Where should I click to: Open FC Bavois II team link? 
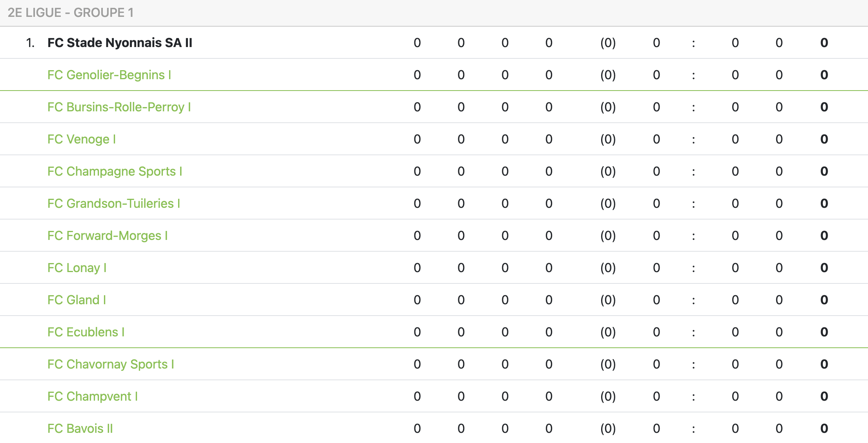tap(80, 428)
